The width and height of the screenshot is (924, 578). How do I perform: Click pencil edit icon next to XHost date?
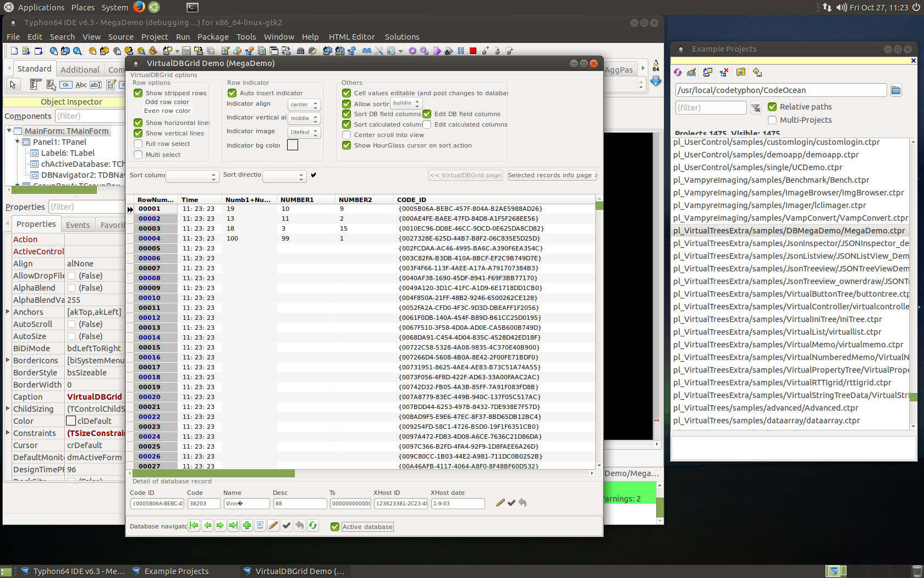(x=500, y=503)
